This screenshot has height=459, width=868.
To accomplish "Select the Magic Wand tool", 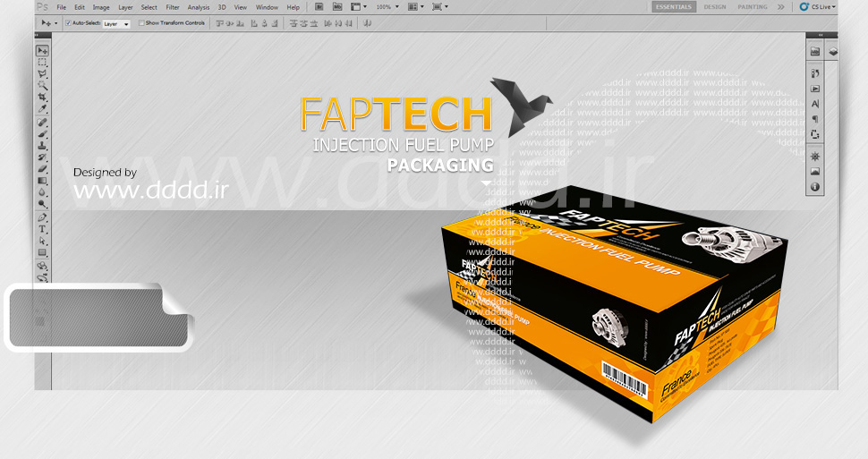I will [x=42, y=85].
